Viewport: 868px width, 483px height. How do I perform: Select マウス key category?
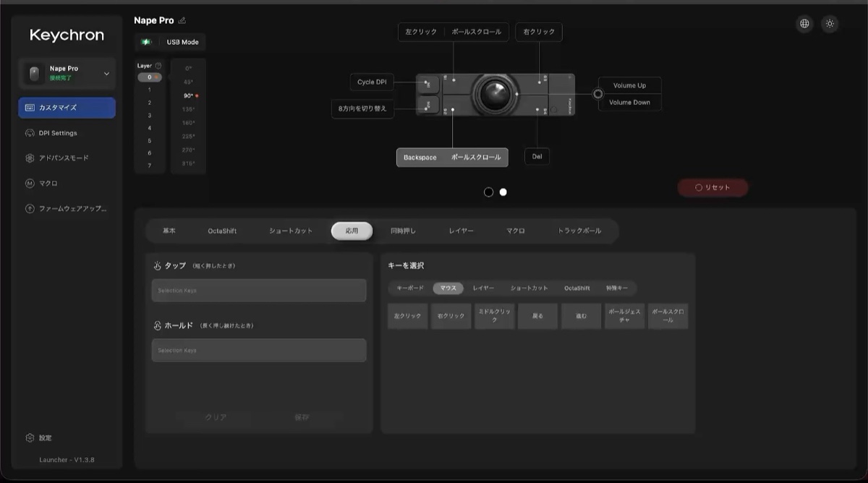pyautogui.click(x=448, y=288)
